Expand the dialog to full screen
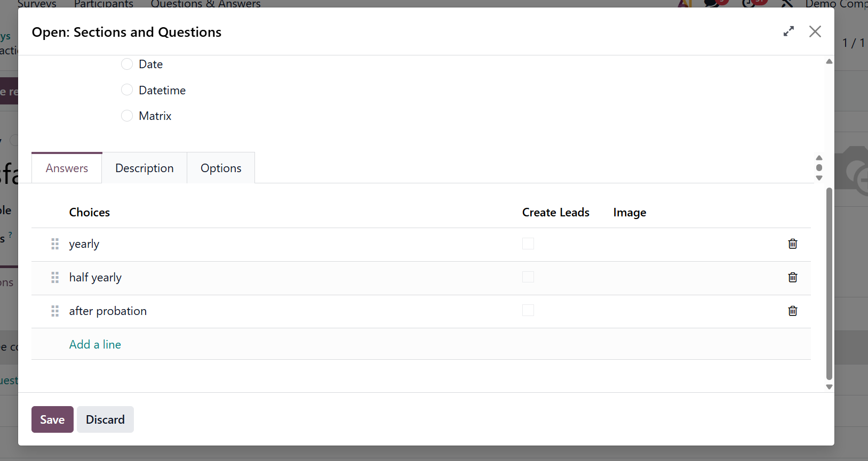 789,31
